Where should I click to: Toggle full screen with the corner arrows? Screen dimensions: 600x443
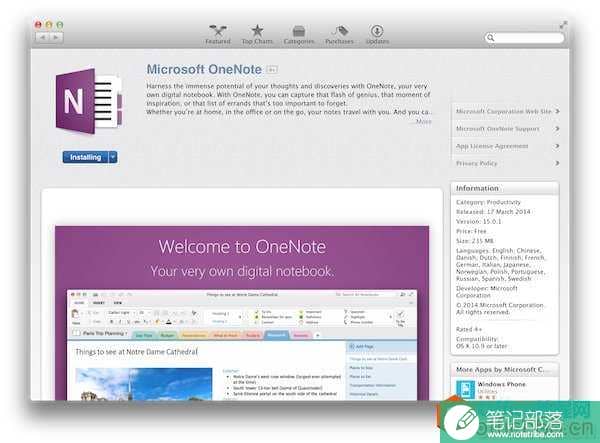click(563, 25)
